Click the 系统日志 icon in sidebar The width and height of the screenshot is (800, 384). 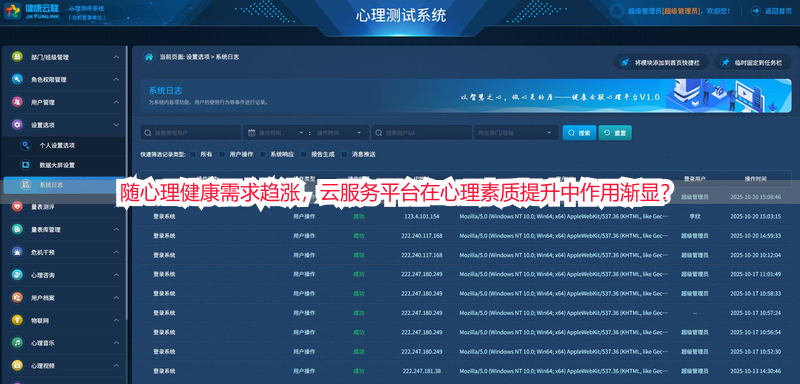tap(25, 185)
